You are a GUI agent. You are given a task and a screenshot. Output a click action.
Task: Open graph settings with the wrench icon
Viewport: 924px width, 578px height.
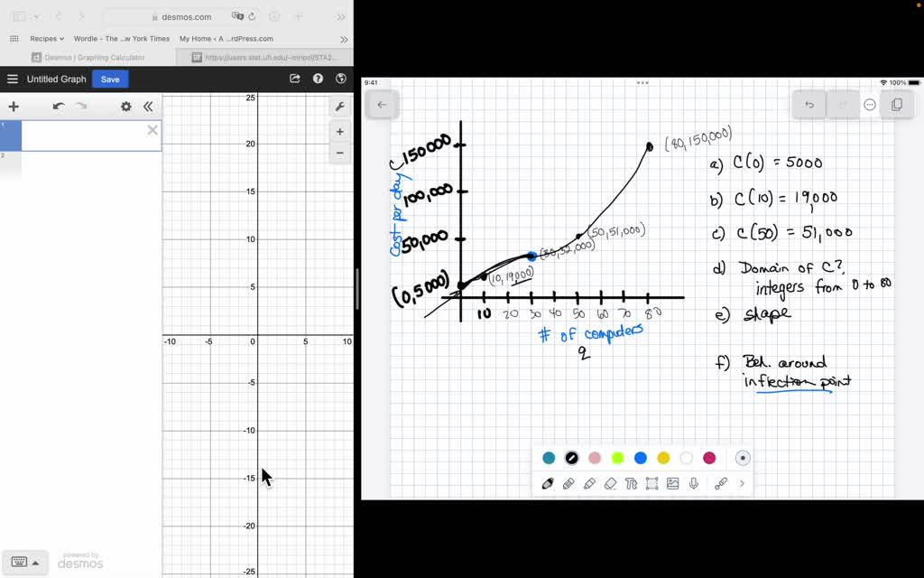pos(339,106)
